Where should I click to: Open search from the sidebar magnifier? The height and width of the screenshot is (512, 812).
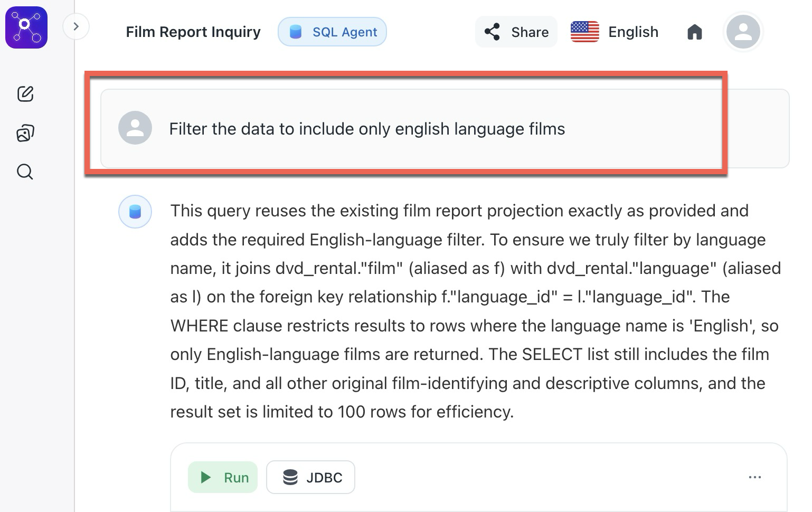(25, 172)
